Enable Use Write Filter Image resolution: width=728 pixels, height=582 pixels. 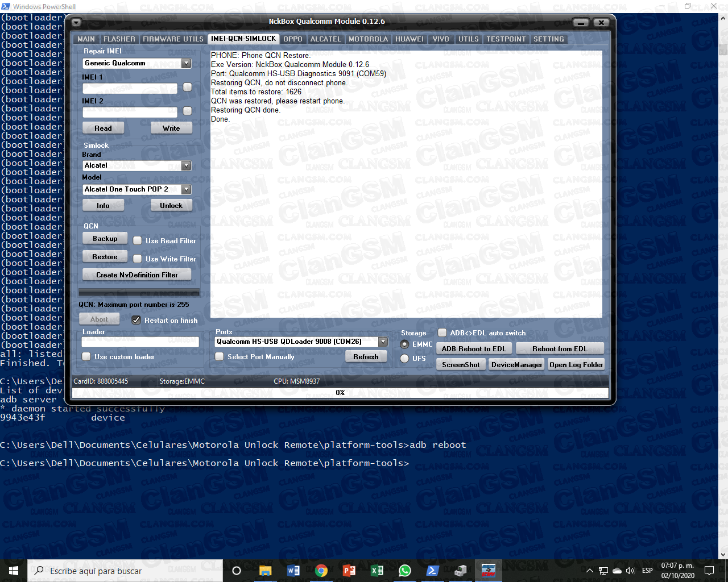click(138, 259)
